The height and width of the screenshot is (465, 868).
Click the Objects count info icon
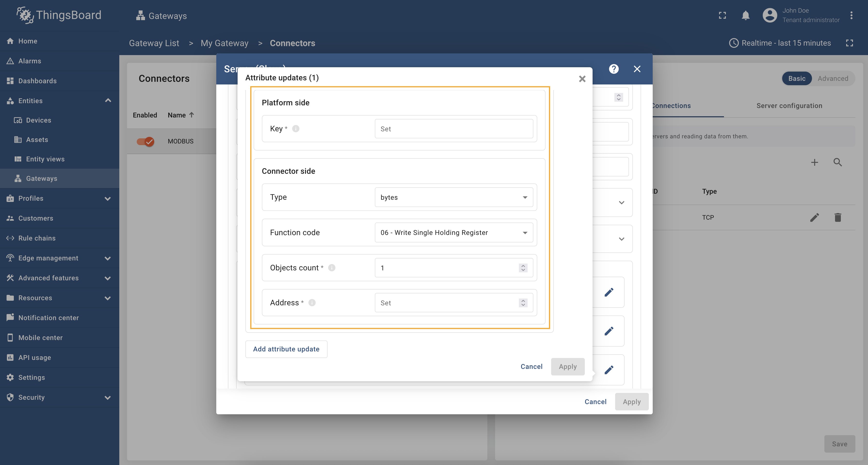(332, 268)
